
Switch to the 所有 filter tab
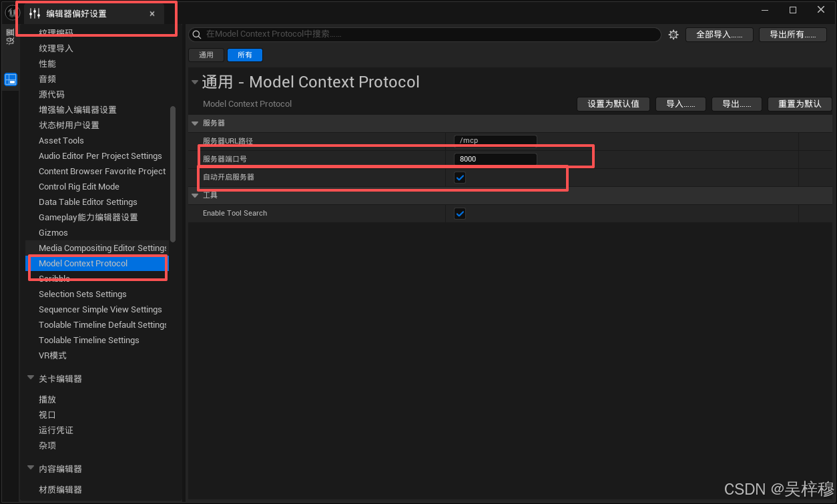pos(245,55)
